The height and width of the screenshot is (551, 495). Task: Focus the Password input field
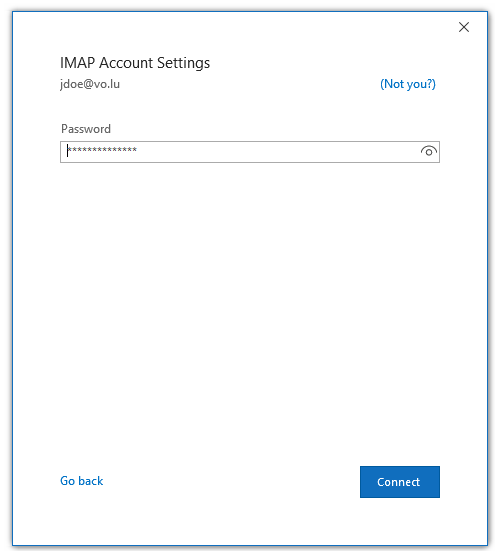[x=249, y=152]
